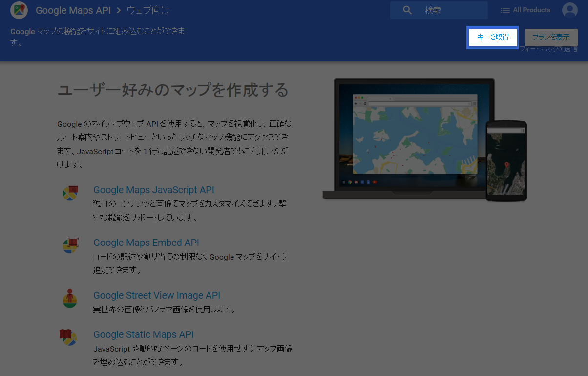Open the Google Maps JavaScript API link
This screenshot has width=588, height=376.
(153, 190)
